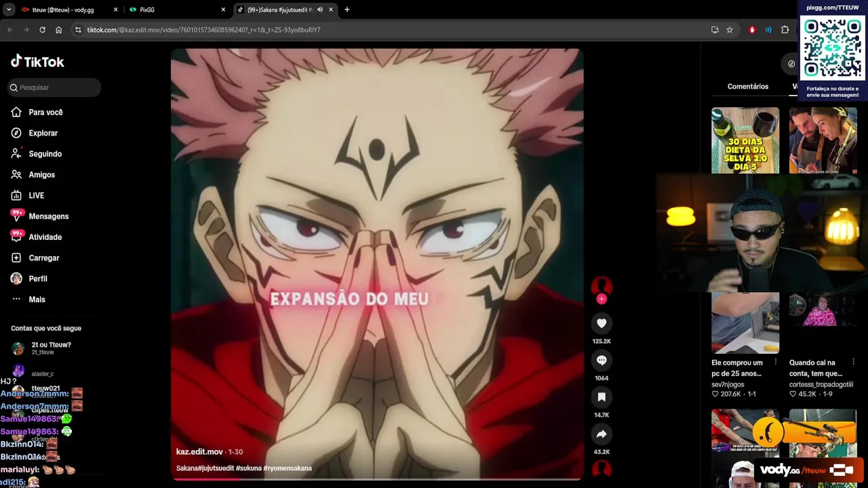The image size is (868, 488).
Task: Open followed account 2t ou Tteuw?
Action: [x=51, y=348]
